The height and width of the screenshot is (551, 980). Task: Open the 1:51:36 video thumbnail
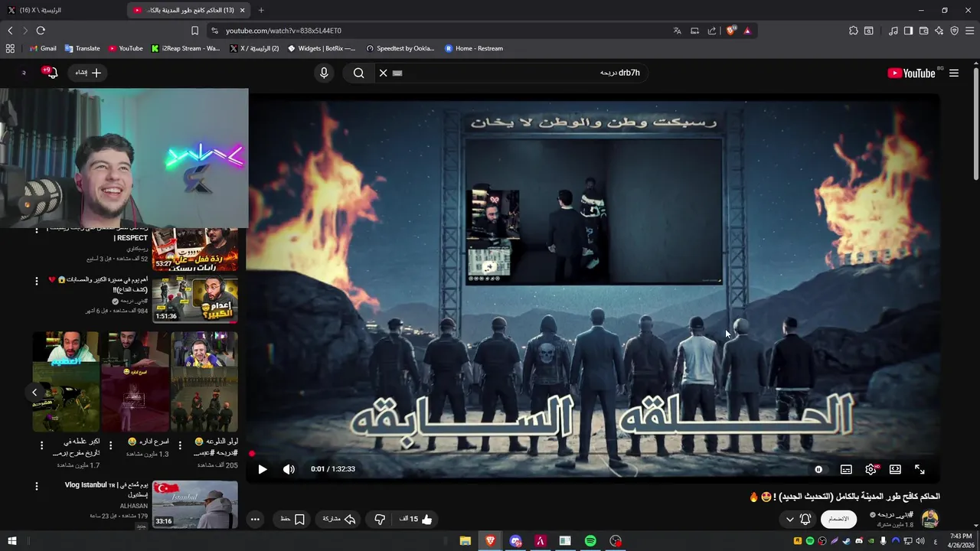pyautogui.click(x=194, y=299)
